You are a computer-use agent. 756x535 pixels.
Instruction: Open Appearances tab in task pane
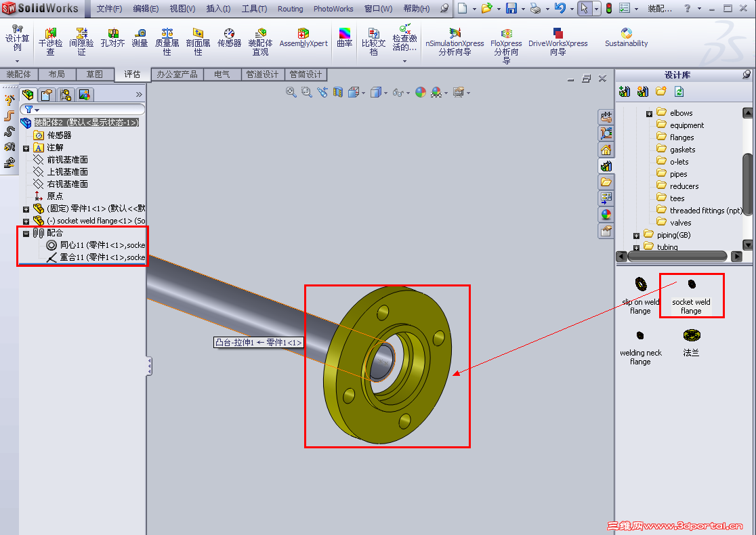click(606, 215)
